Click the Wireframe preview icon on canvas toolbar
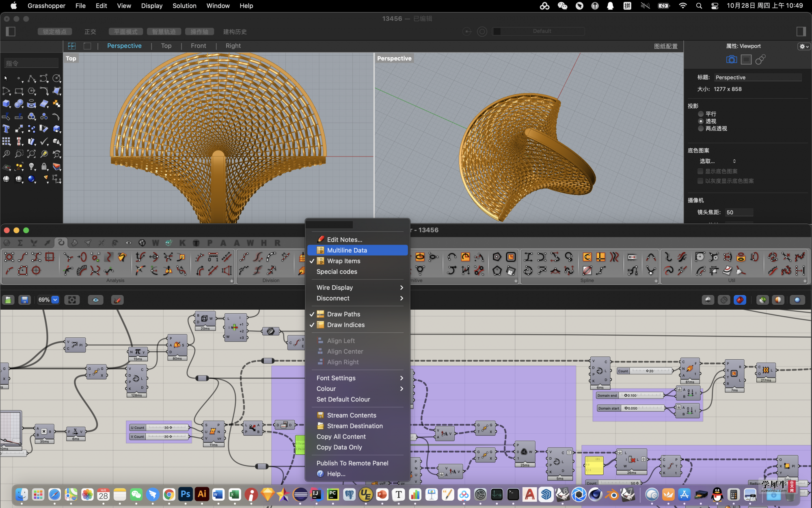 click(x=724, y=300)
